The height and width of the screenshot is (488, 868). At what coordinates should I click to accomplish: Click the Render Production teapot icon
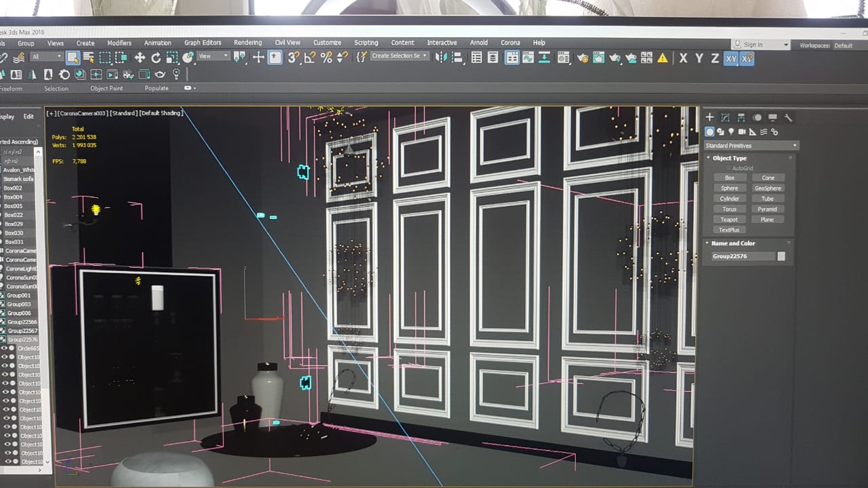pos(614,58)
